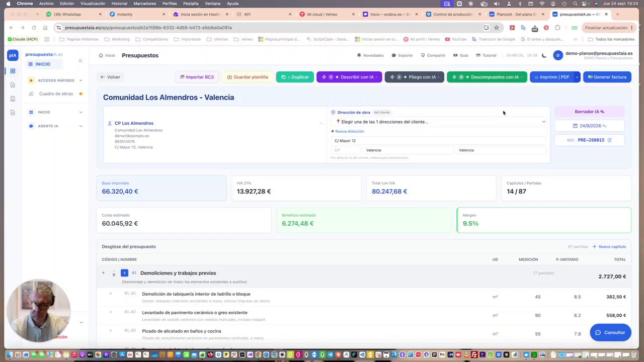Viewport: 644px width, 362px height.
Task: Click the Borrador IA status badge
Action: (x=589, y=112)
